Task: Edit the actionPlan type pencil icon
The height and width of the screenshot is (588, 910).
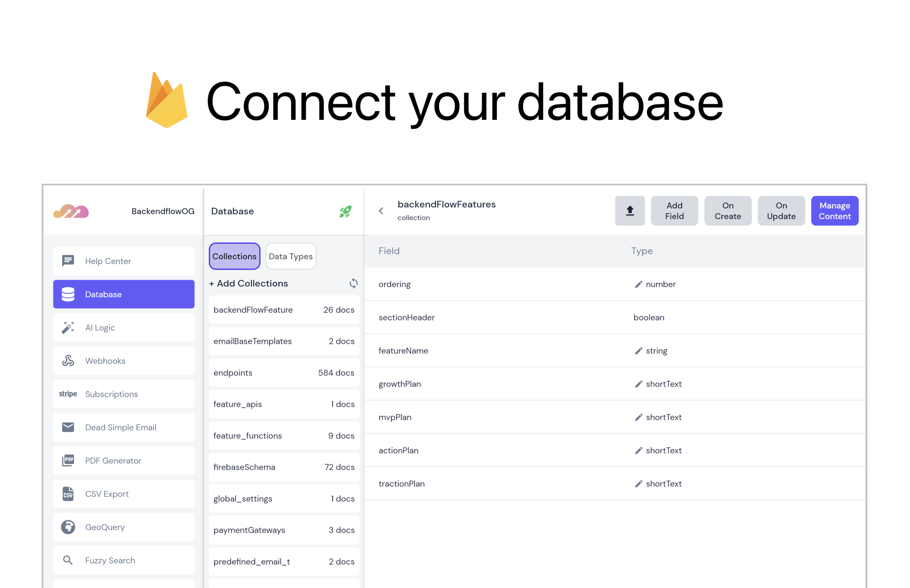Action: click(x=639, y=450)
